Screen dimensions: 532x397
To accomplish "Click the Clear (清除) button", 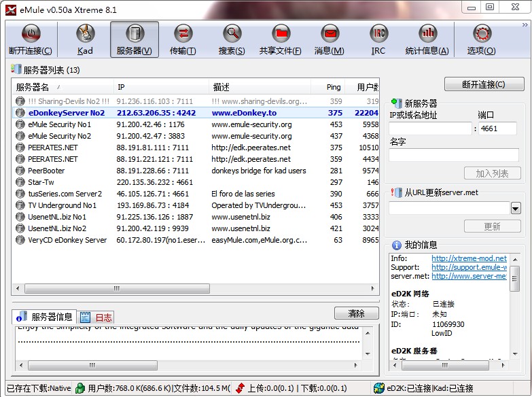I will (356, 313).
